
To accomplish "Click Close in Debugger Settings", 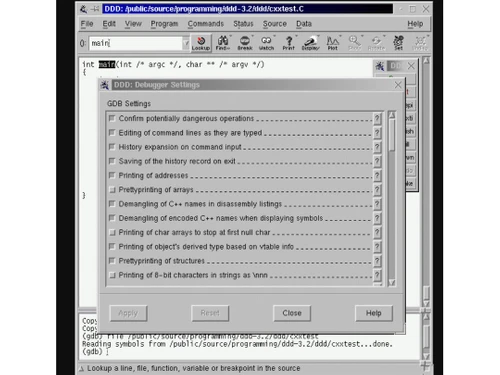I will coord(292,313).
